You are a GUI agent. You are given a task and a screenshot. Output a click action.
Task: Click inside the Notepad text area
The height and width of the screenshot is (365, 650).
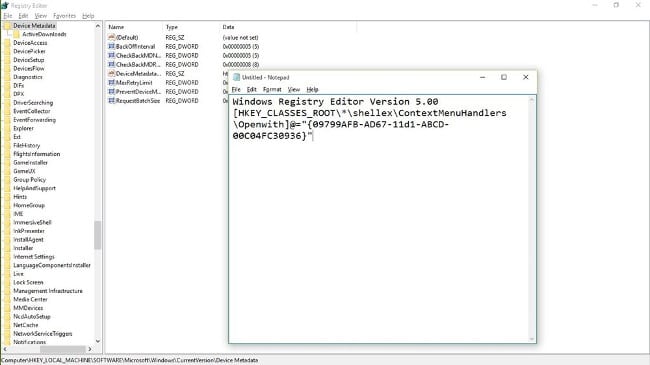pyautogui.click(x=379, y=219)
